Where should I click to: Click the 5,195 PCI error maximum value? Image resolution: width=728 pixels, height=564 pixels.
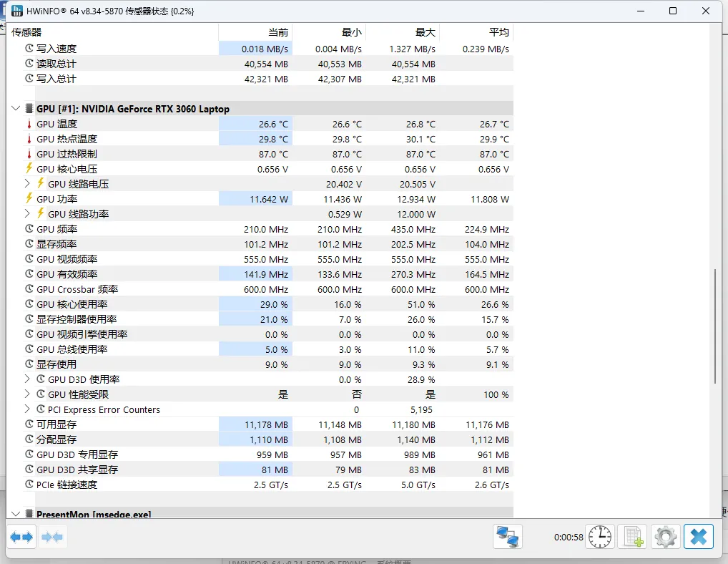[x=421, y=410]
